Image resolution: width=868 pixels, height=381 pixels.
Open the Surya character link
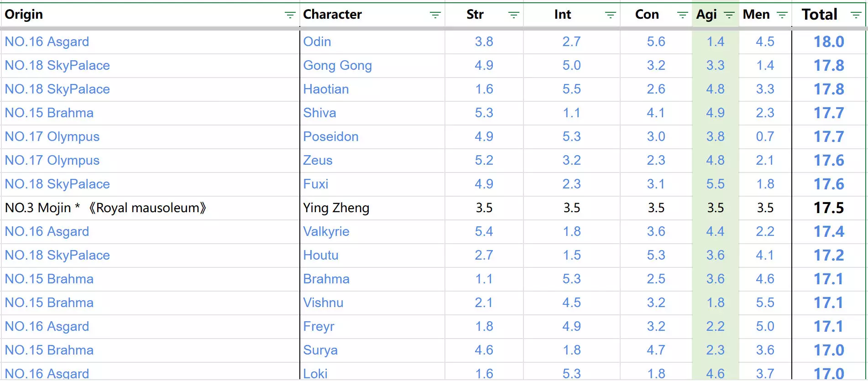click(320, 350)
